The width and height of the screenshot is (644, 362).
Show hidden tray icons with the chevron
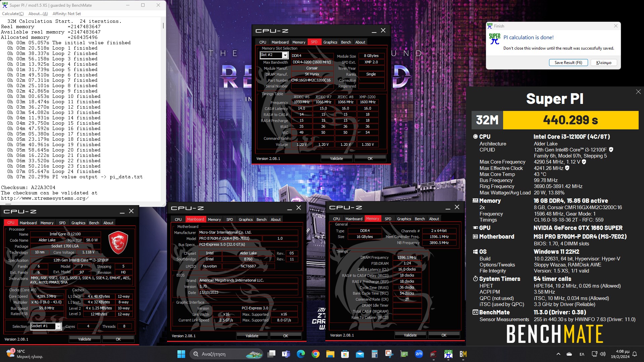(x=558, y=354)
